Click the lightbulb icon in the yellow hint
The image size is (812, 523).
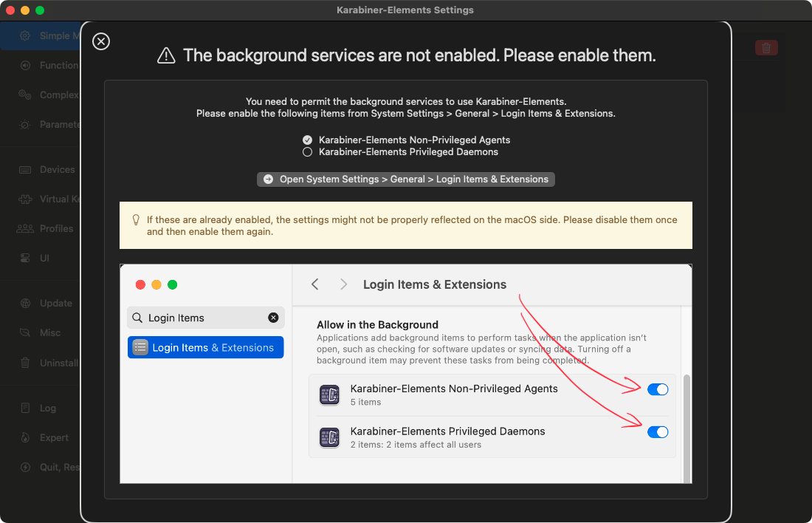(x=136, y=220)
